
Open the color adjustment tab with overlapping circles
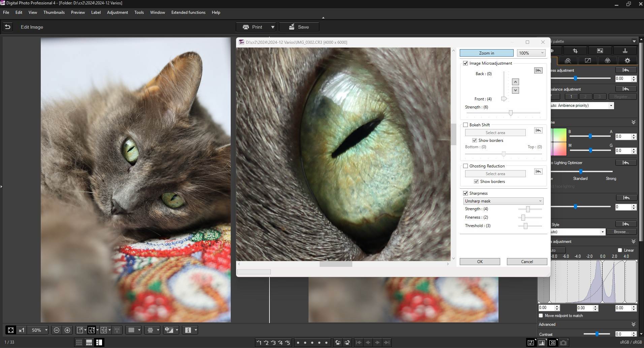tap(607, 61)
